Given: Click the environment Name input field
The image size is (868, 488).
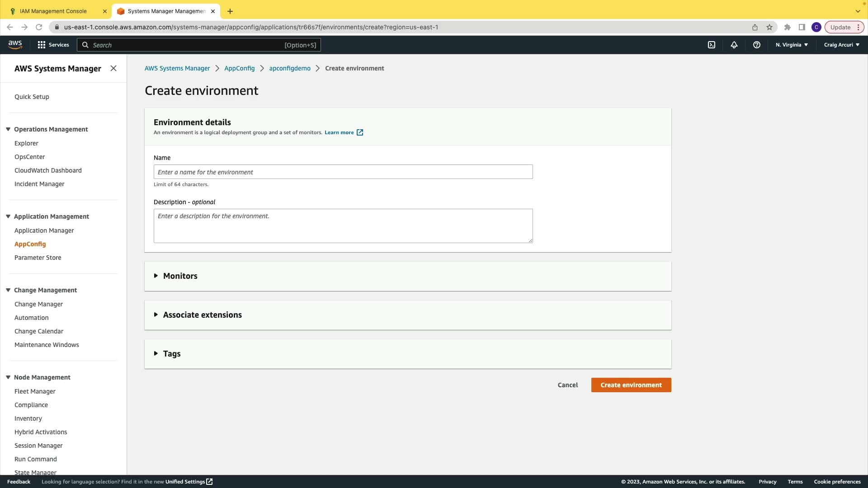Looking at the screenshot, I should pos(343,172).
